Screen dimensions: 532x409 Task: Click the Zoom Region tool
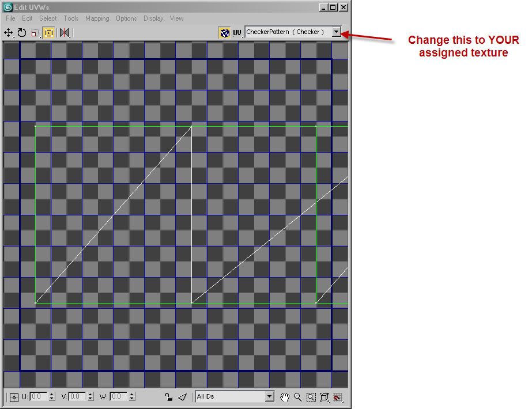point(311,397)
